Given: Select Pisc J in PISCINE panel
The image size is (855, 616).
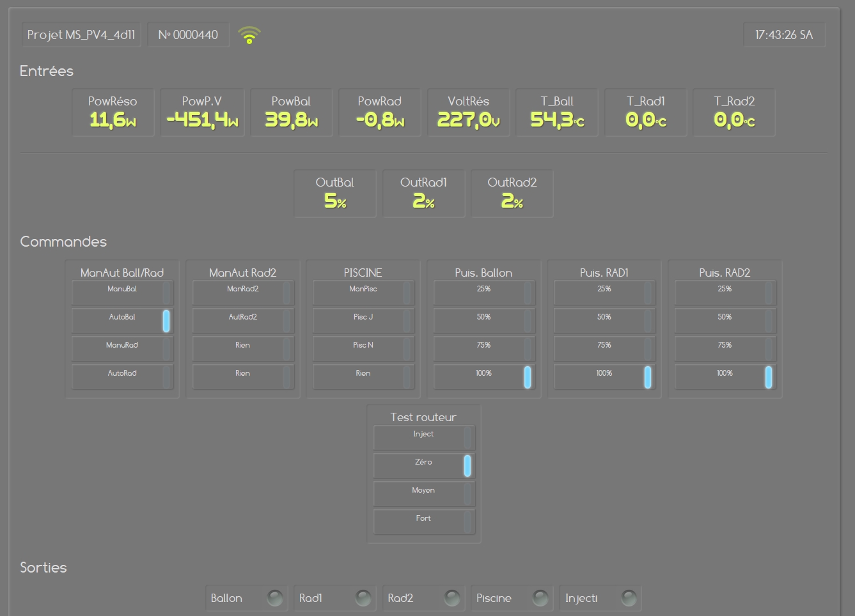Looking at the screenshot, I should pyautogui.click(x=363, y=321).
